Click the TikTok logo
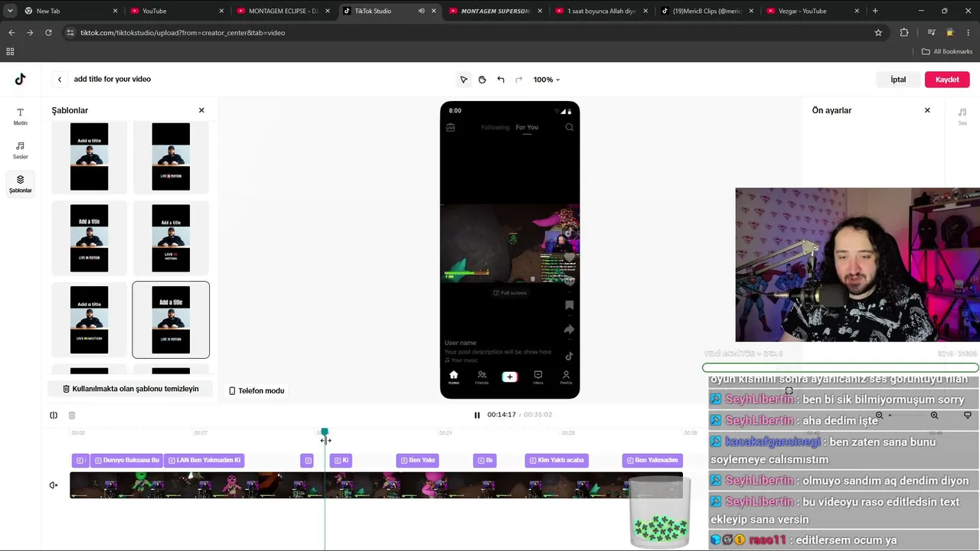Image resolution: width=980 pixels, height=551 pixels. tap(20, 79)
